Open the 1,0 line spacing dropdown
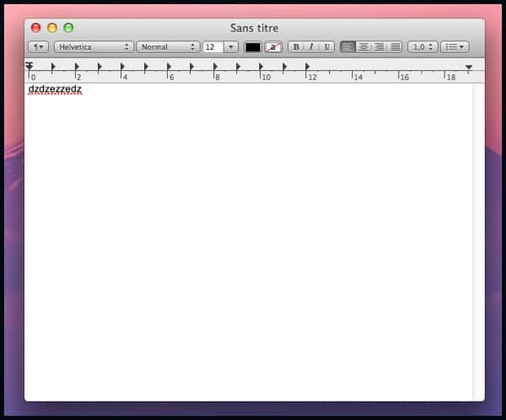The width and height of the screenshot is (506, 420). point(423,47)
